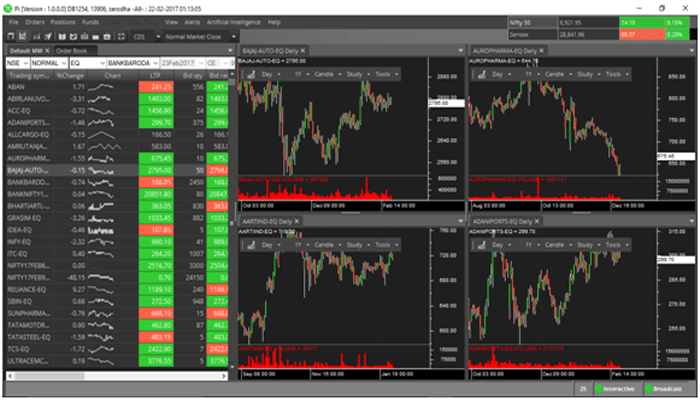The image size is (700, 400).
Task: Open the Positions menu
Action: coord(63,22)
